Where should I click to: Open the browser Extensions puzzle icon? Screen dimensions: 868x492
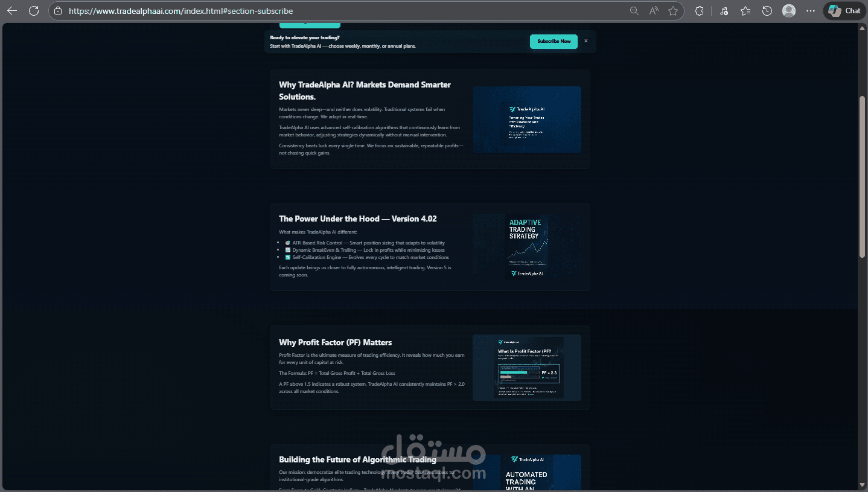point(700,11)
